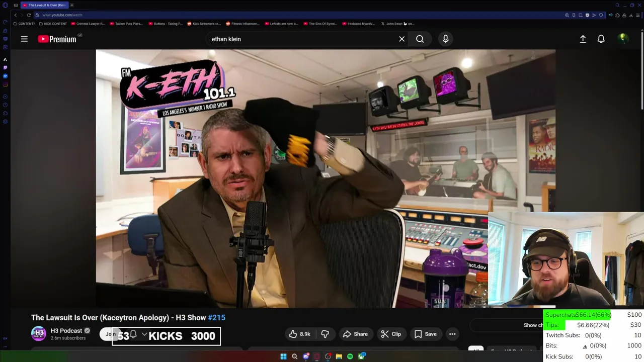
Task: Open the send/flow arrow icon
Action: 594,15
